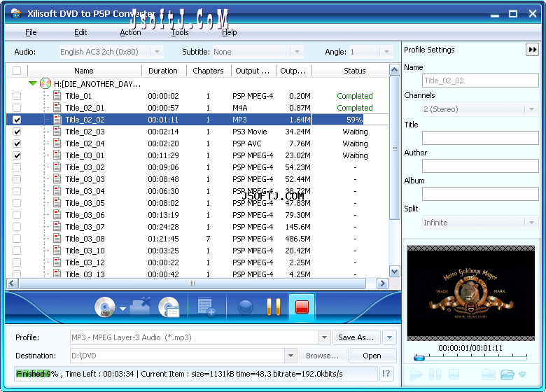Open the dropdown arrow beside Save As
546x392 pixels.
[389, 337]
